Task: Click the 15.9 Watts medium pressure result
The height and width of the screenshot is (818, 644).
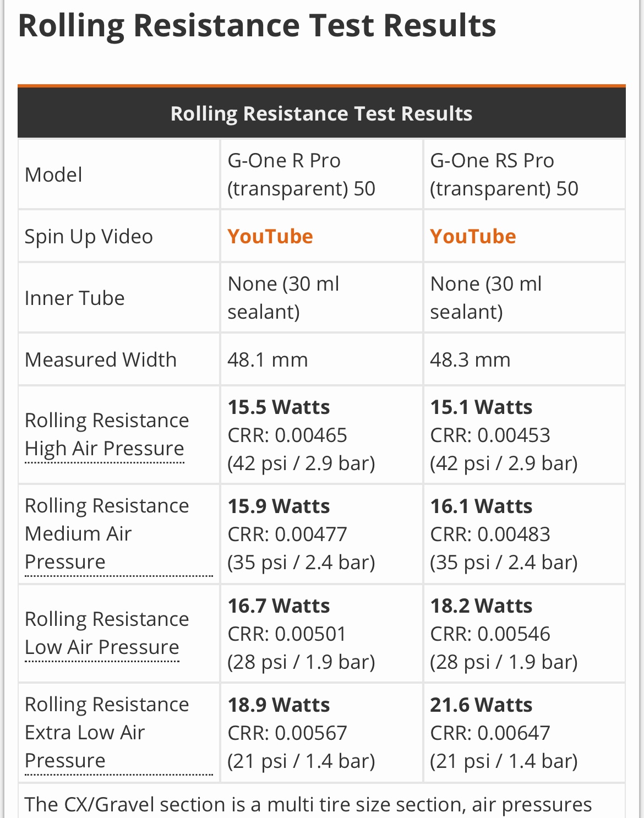Action: coord(279,506)
